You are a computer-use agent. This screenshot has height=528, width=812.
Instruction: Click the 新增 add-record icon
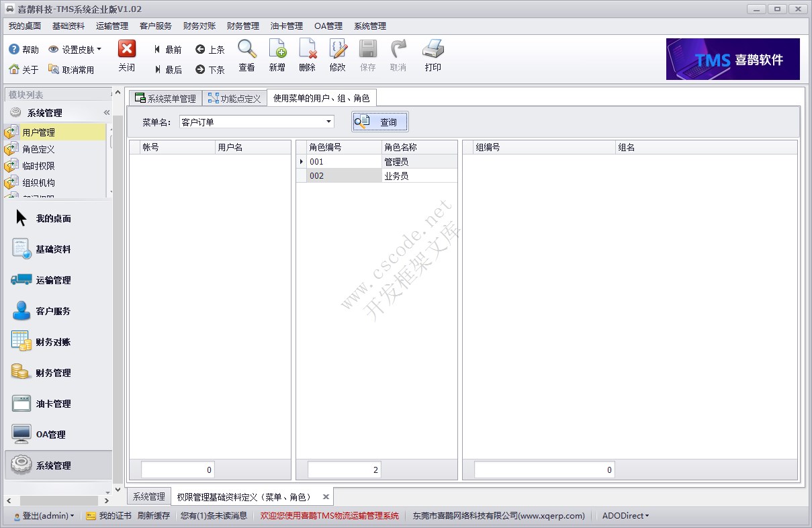(277, 49)
